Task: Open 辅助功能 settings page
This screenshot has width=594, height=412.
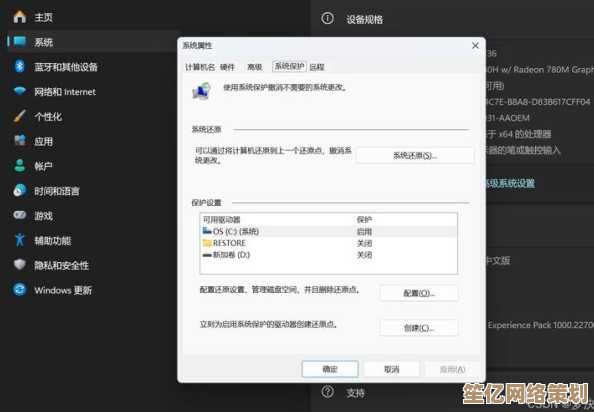Action: tap(52, 241)
